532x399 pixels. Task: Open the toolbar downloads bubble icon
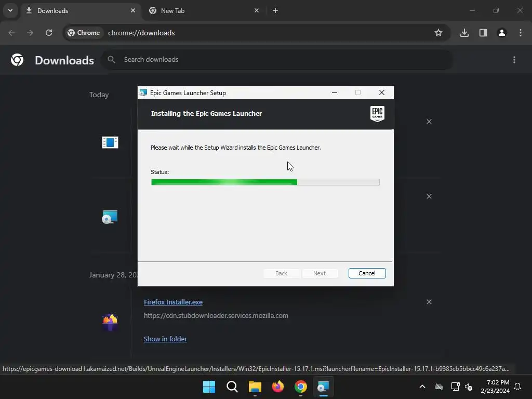[464, 33]
